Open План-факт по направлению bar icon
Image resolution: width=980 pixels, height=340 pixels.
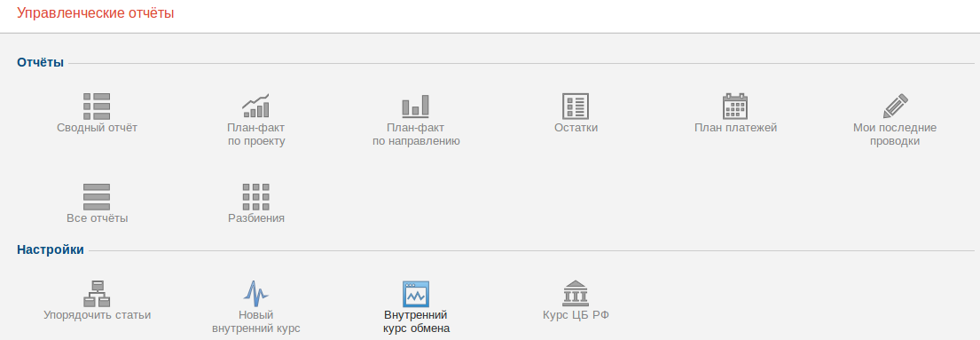click(416, 106)
